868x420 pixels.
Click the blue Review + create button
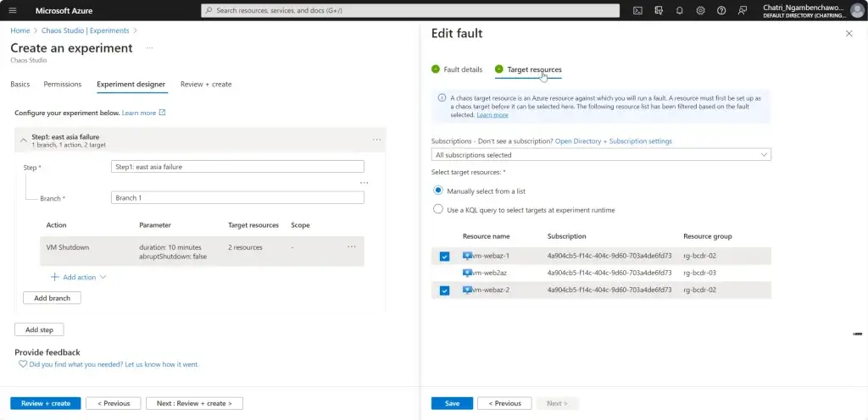coord(46,403)
